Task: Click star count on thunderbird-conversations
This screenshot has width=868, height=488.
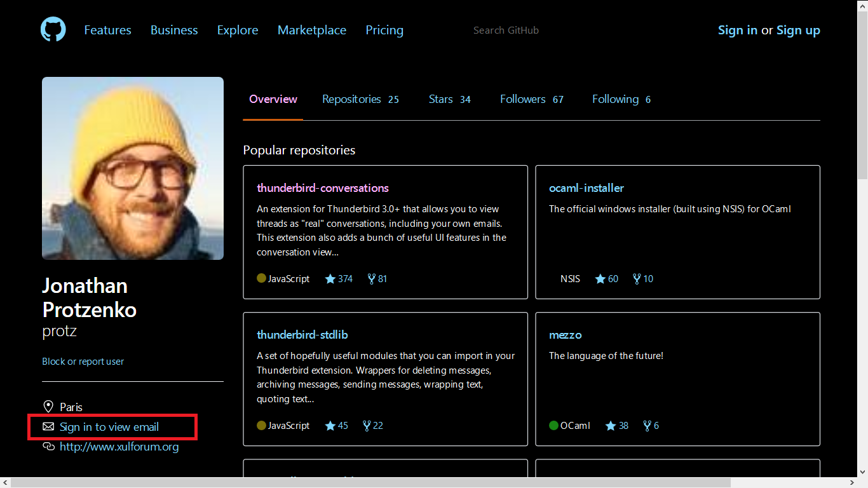Action: click(339, 279)
